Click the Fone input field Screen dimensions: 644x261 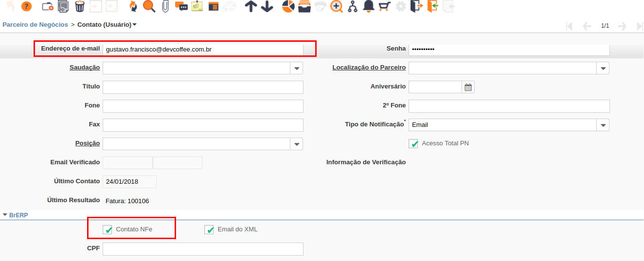(203, 106)
